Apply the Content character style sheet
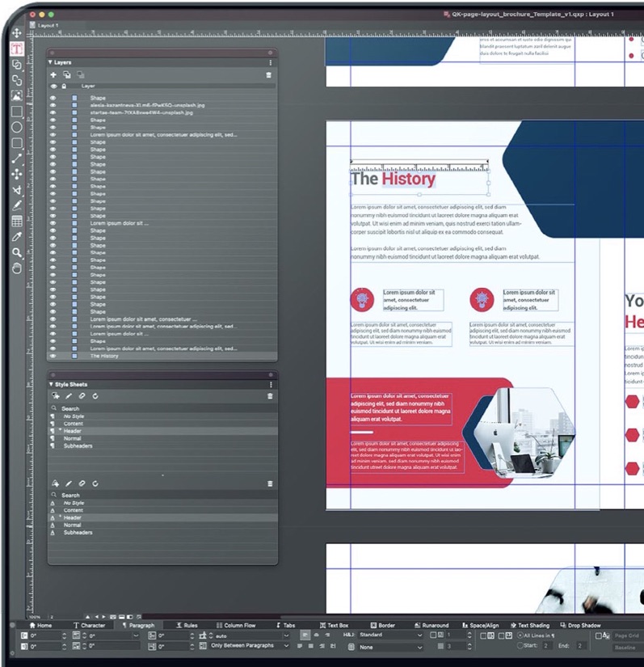The image size is (644, 667). pyautogui.click(x=74, y=510)
